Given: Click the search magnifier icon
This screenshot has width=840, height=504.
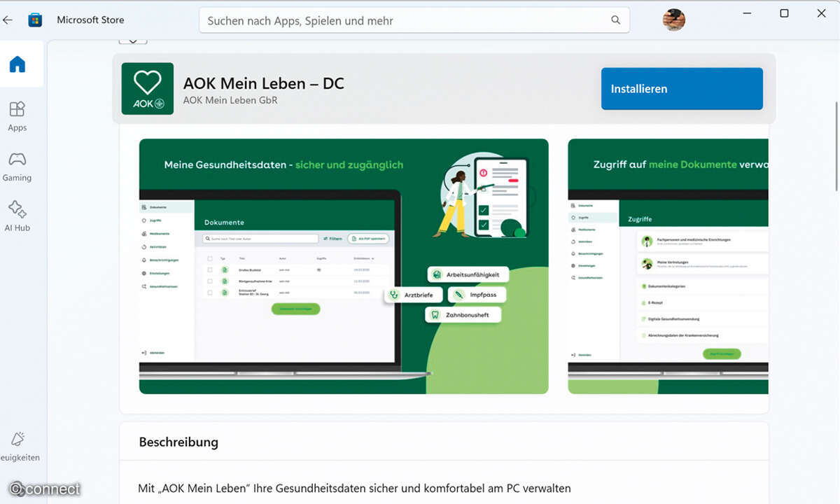Looking at the screenshot, I should [616, 20].
